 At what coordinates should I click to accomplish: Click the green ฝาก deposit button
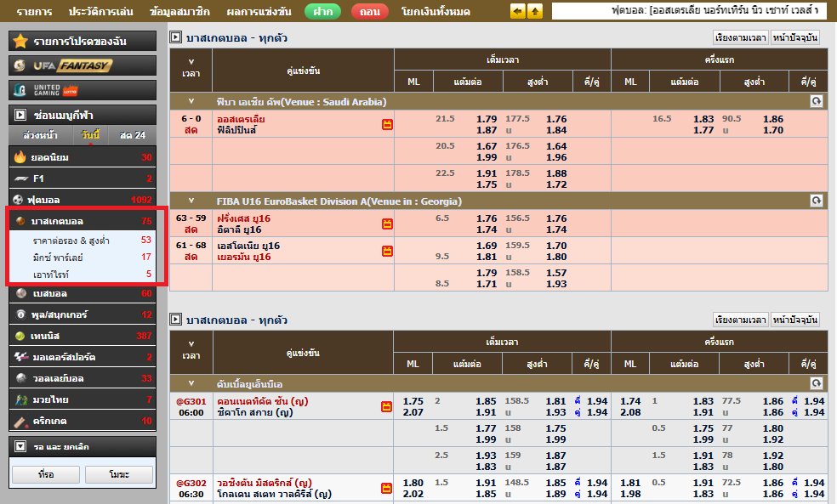(322, 12)
